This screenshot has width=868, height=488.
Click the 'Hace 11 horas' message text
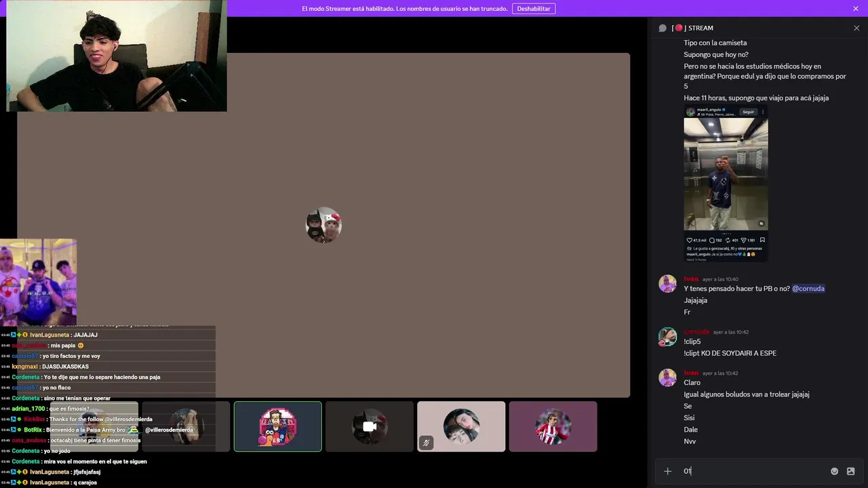[756, 98]
